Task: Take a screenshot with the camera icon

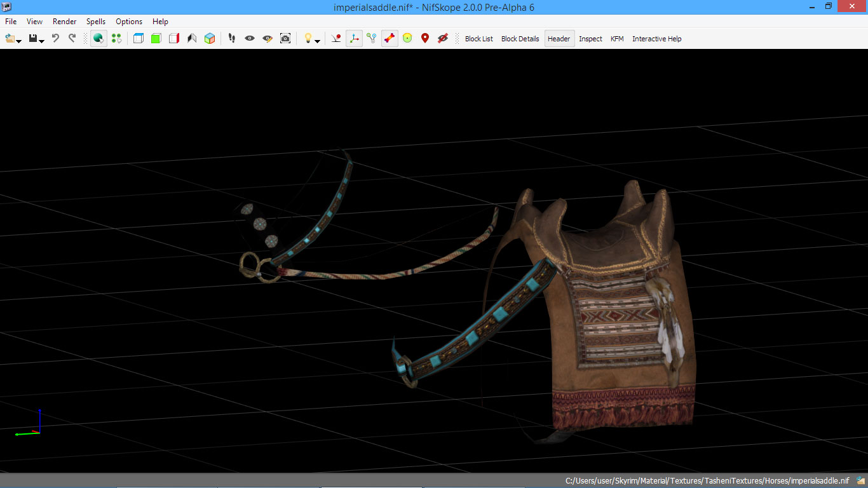Action: tap(285, 39)
